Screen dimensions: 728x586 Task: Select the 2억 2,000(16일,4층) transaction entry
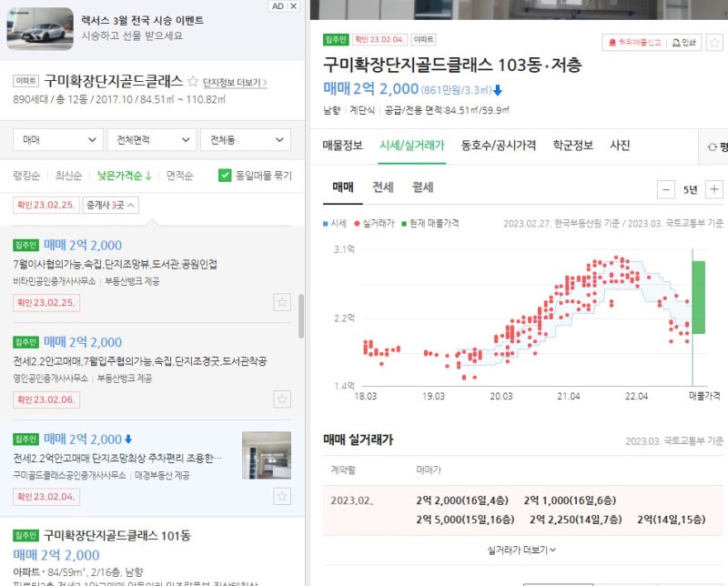[462, 500]
